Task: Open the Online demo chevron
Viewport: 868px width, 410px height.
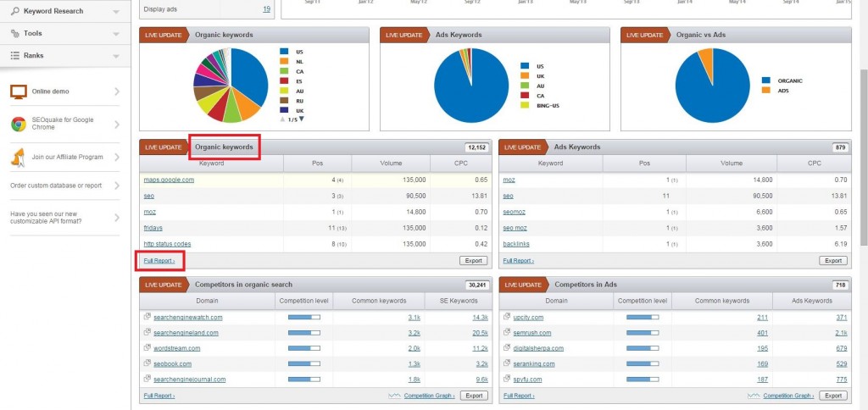Action: 117,91
